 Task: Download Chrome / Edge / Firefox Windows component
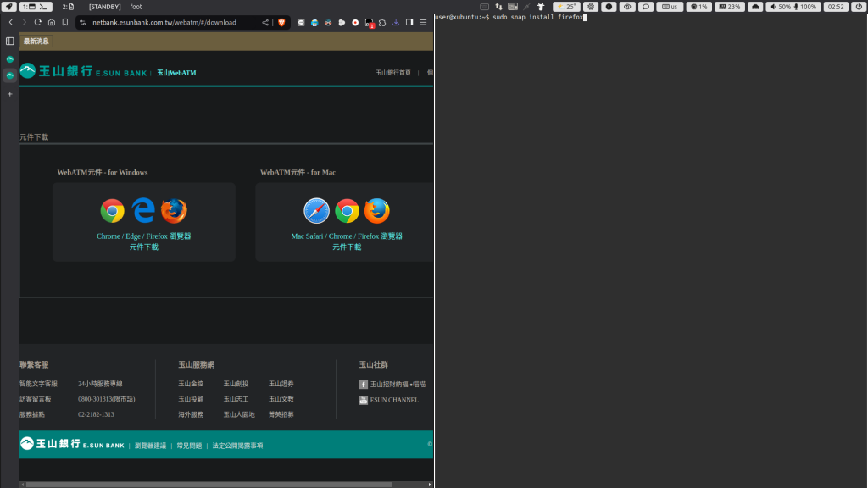(144, 241)
